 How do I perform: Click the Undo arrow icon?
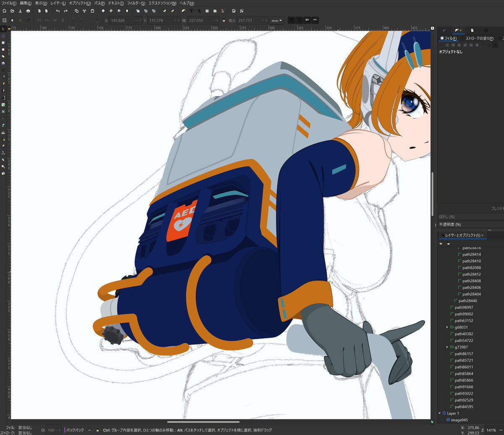[x=58, y=11]
